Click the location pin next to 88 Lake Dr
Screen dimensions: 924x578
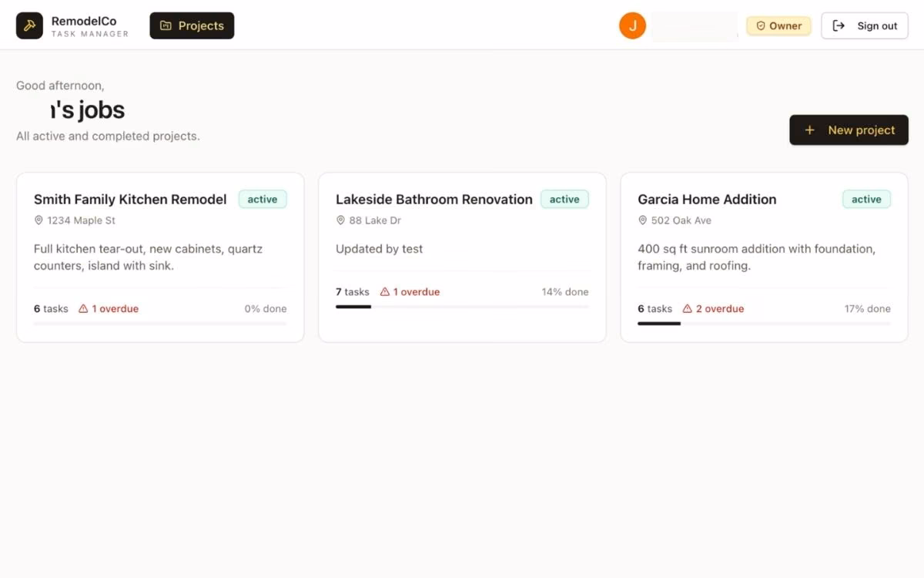pyautogui.click(x=340, y=220)
